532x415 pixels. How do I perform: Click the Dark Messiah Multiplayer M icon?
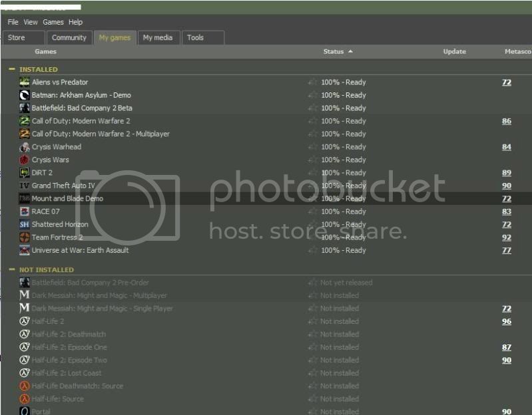click(25, 295)
